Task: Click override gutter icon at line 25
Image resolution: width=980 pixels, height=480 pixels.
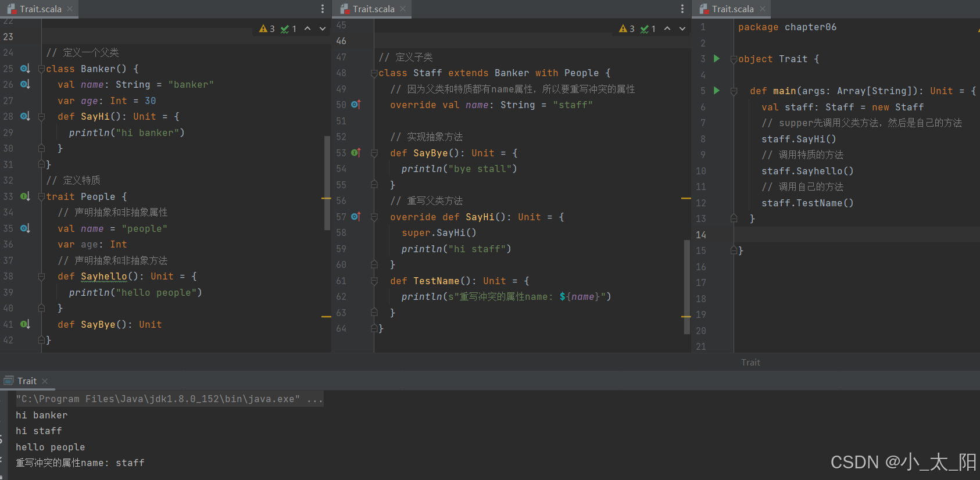Action: pyautogui.click(x=25, y=69)
